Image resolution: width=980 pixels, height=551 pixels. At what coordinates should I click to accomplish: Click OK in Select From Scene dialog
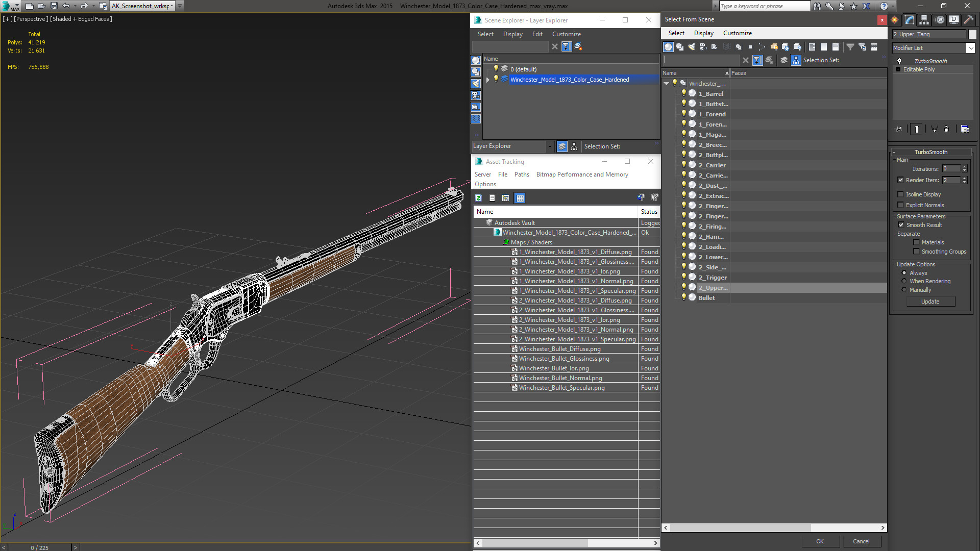point(820,541)
